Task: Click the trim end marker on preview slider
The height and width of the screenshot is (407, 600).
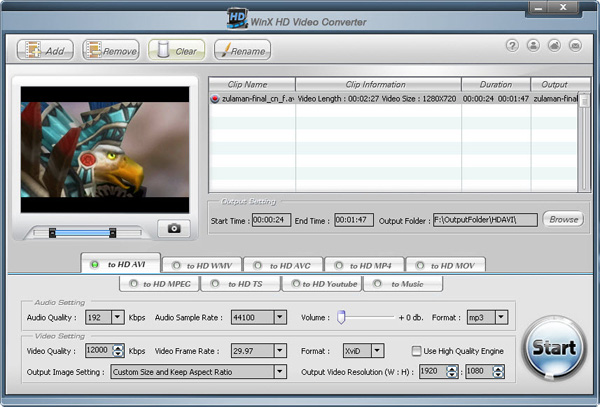Action: (x=112, y=233)
